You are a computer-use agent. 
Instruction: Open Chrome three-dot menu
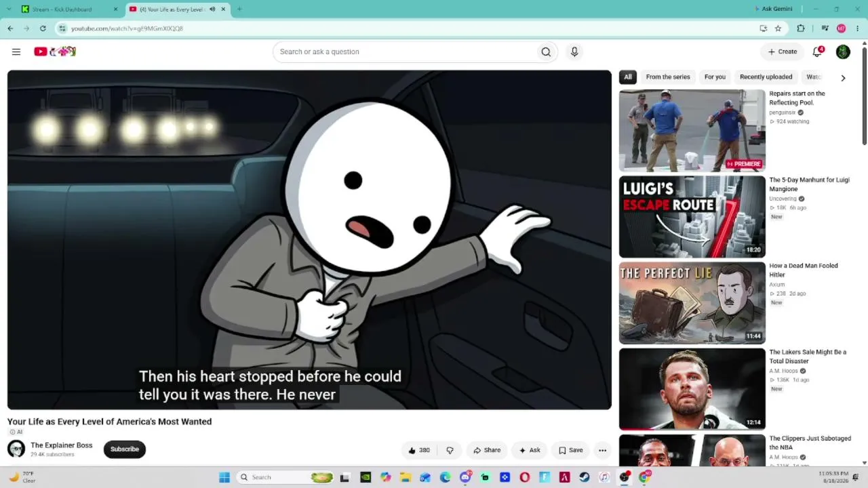(x=858, y=28)
